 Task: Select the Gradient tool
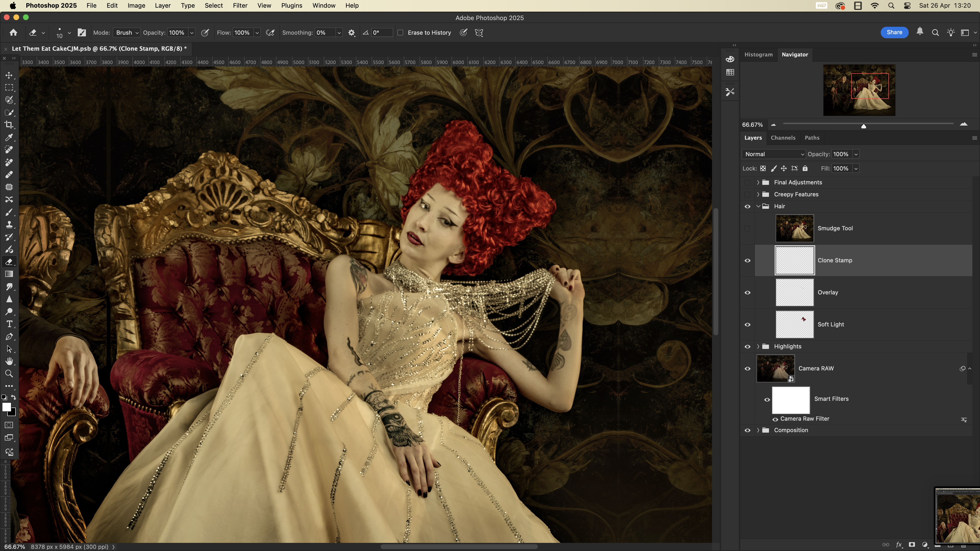click(9, 274)
